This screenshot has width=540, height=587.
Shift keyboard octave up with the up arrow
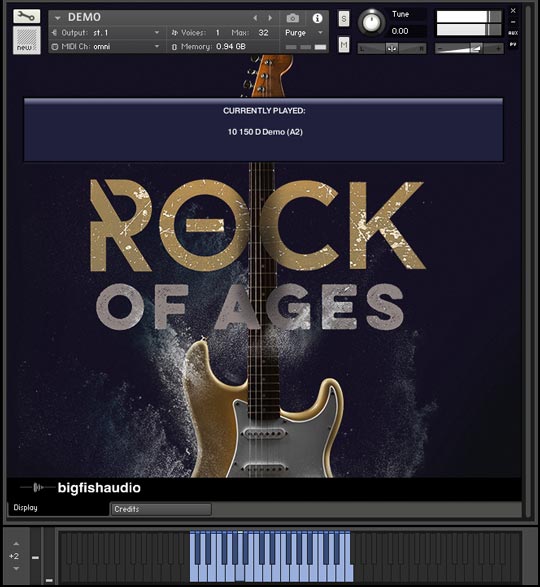[x=16, y=544]
